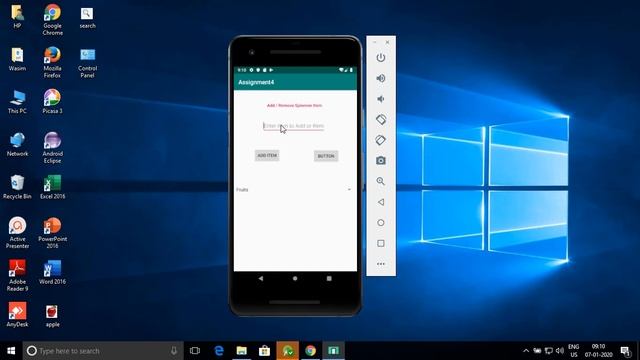
Task: Select the search desktop icon
Action: point(87,18)
